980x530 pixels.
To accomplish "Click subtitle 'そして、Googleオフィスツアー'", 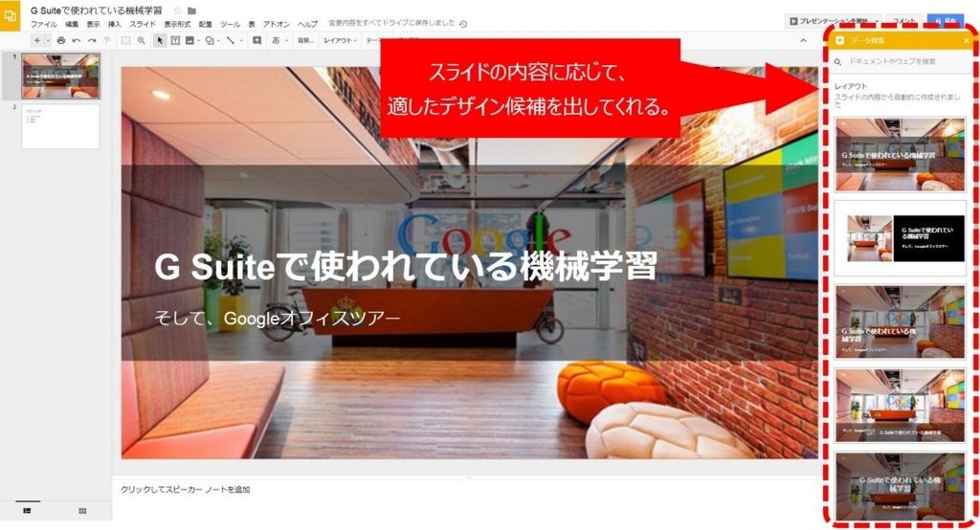I will 277,319.
